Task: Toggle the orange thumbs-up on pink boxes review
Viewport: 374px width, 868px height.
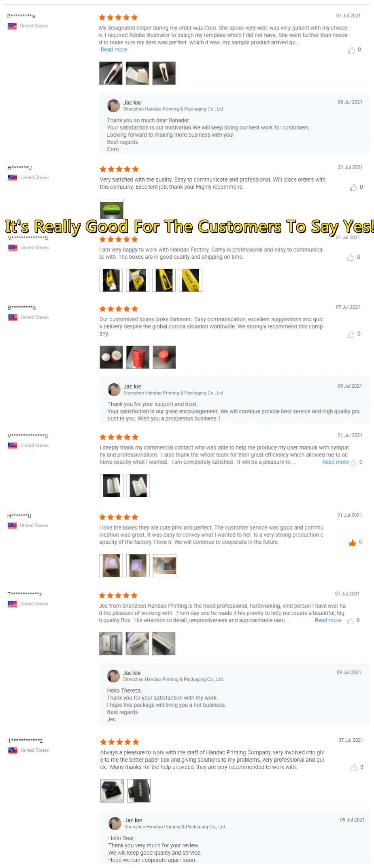Action: 353,543
